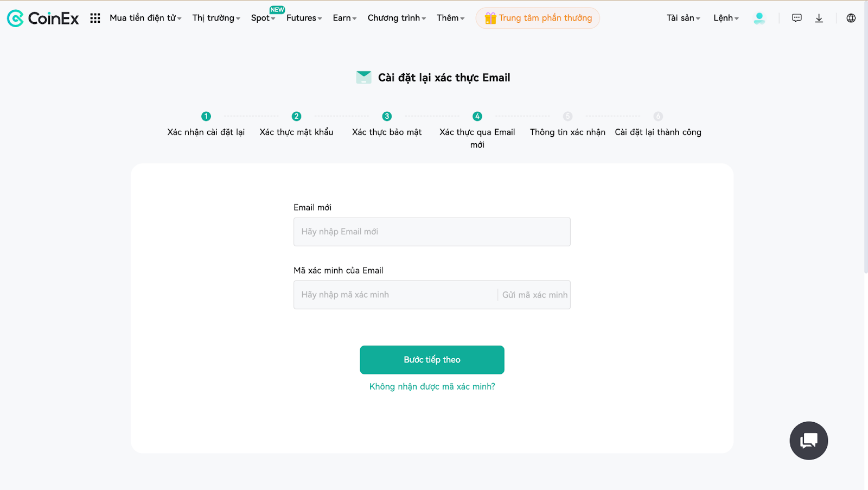Expand the Mua tiền điện tử dropdown
868x490 pixels.
145,18
